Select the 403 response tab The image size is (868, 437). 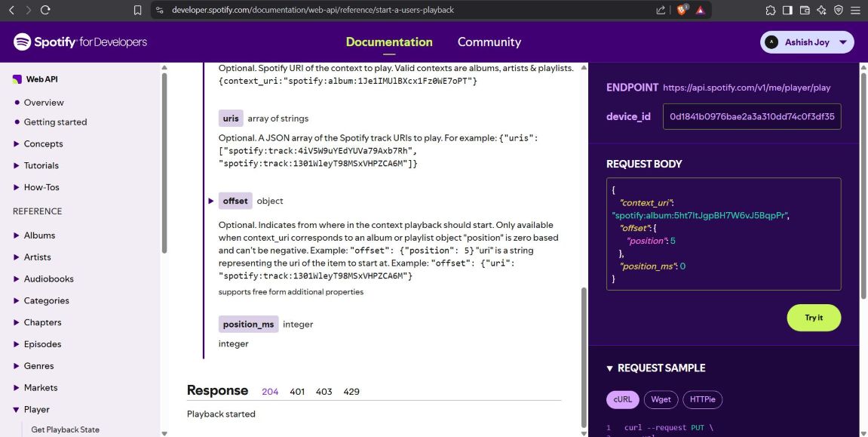tap(324, 392)
